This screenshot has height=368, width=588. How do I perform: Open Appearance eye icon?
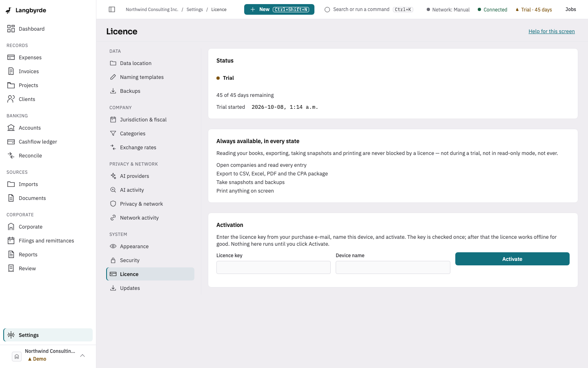pos(113,246)
